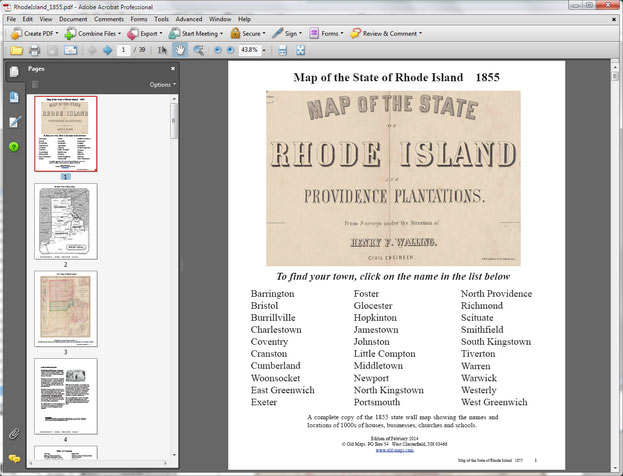Open the Document menu
Screen dimensions: 623x476
click(x=73, y=19)
